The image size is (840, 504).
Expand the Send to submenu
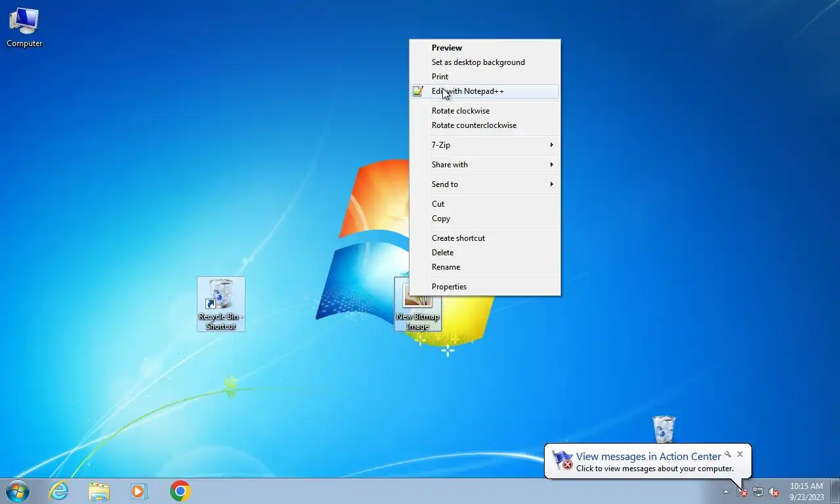(485, 184)
